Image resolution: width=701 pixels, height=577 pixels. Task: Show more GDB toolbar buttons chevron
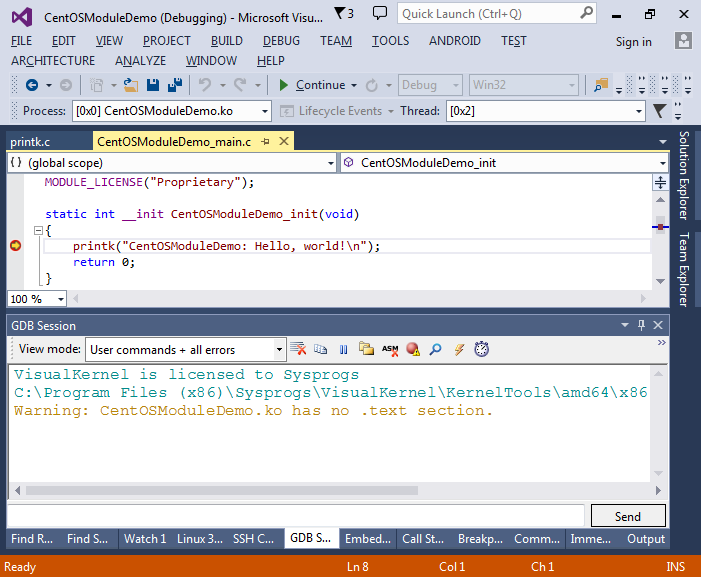[x=662, y=342]
